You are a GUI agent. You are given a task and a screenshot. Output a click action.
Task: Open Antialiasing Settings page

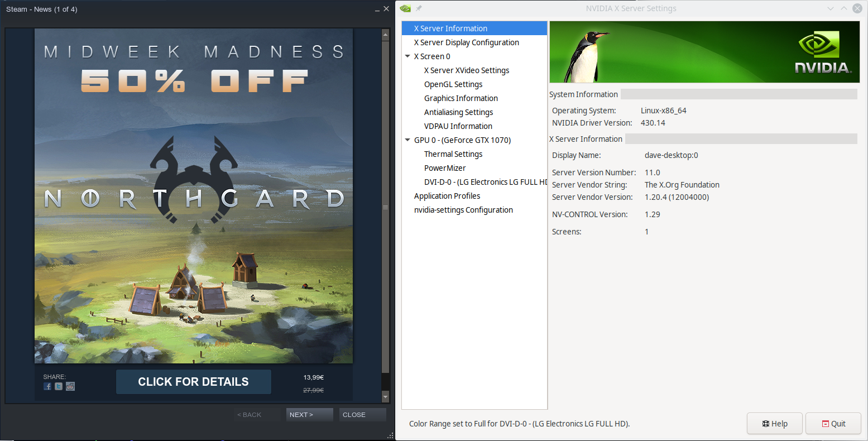459,112
